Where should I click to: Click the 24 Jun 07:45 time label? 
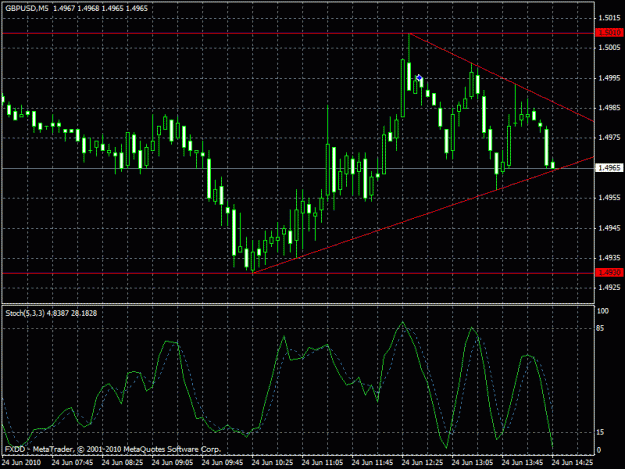tap(73, 462)
